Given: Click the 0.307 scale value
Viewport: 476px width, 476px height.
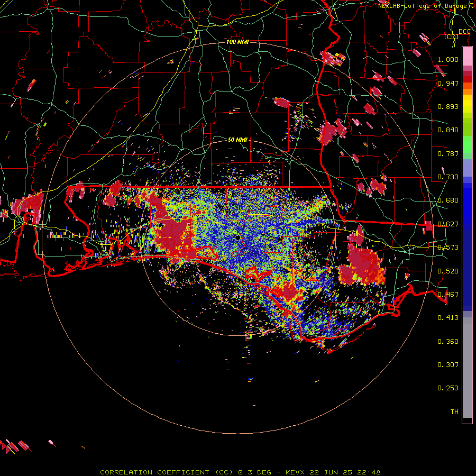Looking at the screenshot, I should click(448, 364).
